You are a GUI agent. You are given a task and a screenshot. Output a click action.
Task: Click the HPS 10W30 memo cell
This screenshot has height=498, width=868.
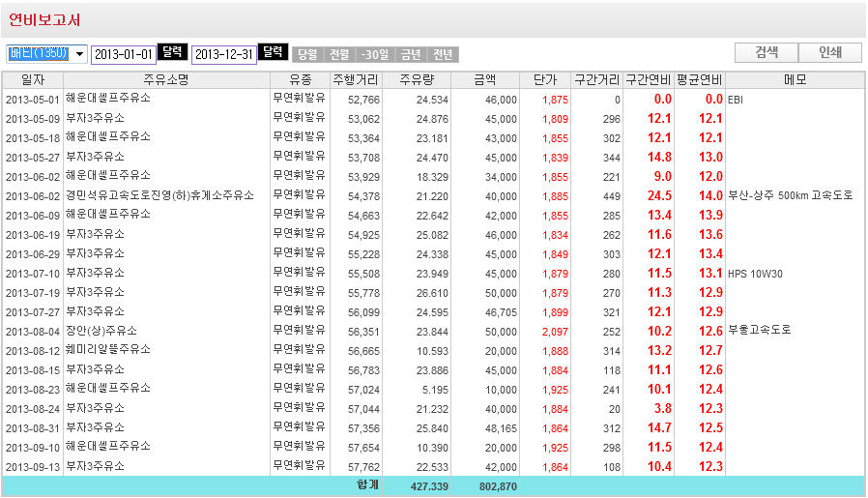point(755,274)
